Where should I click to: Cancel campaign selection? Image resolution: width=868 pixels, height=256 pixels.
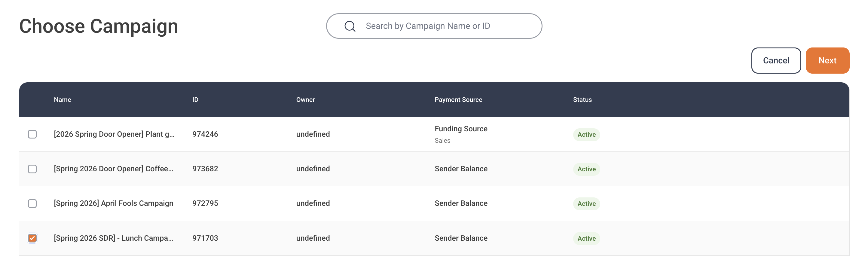pyautogui.click(x=776, y=60)
